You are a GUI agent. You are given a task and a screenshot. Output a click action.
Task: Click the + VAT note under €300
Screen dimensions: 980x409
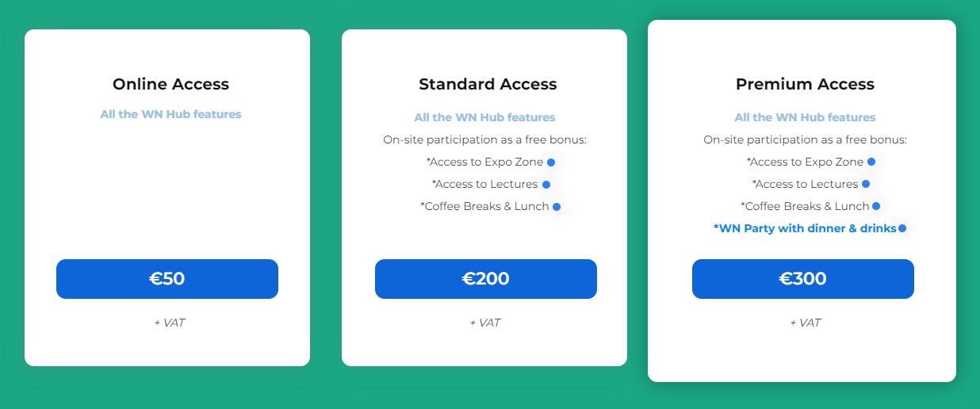pos(805,323)
